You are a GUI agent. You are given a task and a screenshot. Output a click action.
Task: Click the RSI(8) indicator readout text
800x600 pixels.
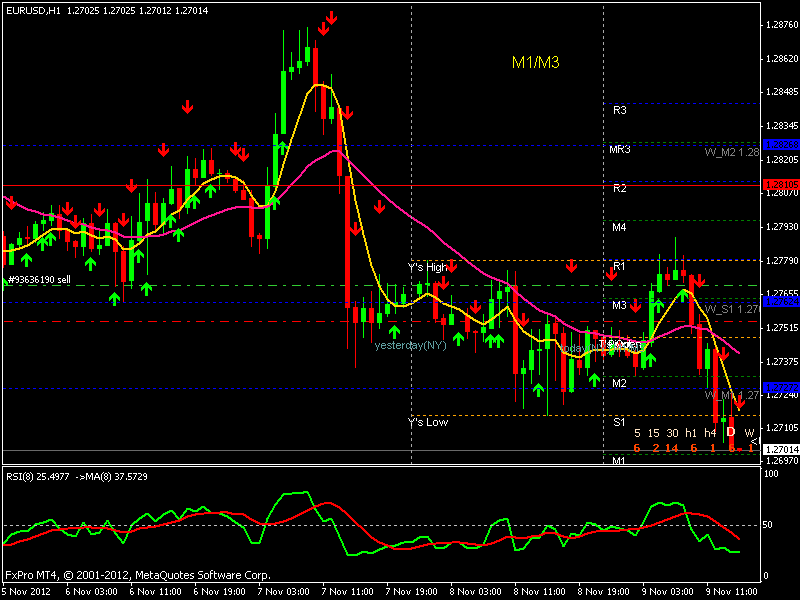pos(77,477)
